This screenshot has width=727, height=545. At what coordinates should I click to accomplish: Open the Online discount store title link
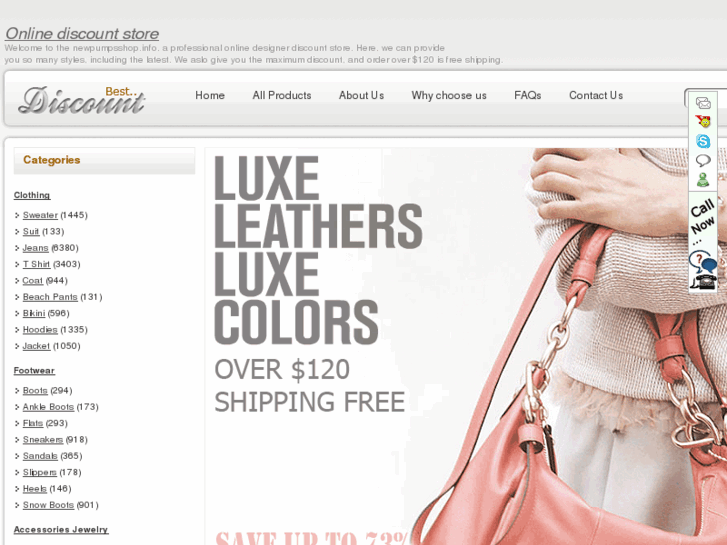tap(82, 33)
